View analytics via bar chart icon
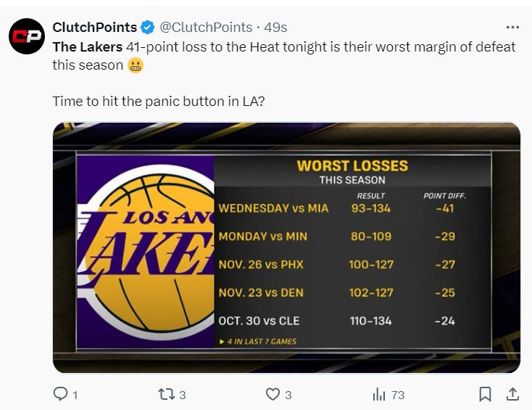 pos(378,394)
